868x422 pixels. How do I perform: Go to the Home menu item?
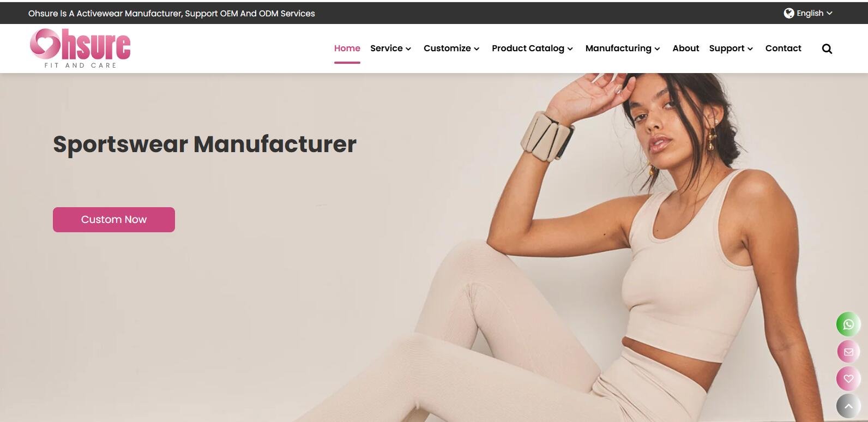pyautogui.click(x=347, y=49)
